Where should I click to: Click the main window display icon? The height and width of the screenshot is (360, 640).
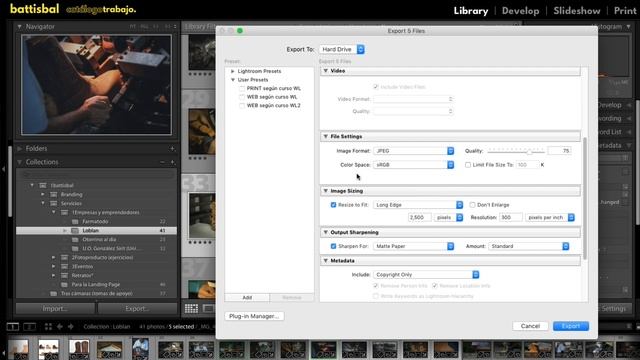(x=13, y=327)
